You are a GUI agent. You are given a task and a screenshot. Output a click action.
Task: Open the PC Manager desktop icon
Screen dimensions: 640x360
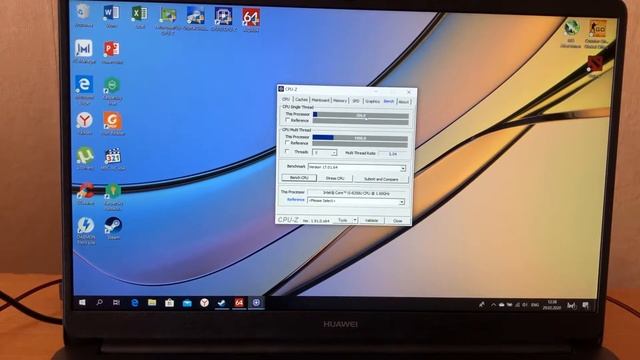84,50
